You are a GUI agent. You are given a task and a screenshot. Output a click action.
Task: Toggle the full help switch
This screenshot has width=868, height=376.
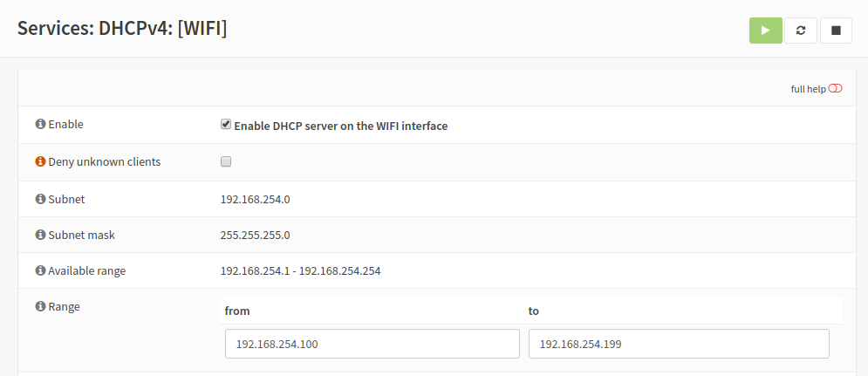836,88
